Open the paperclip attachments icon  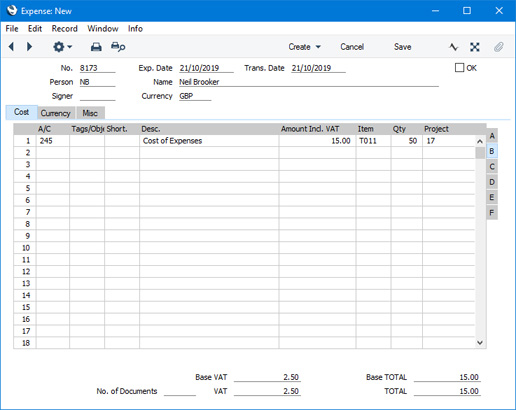click(498, 47)
